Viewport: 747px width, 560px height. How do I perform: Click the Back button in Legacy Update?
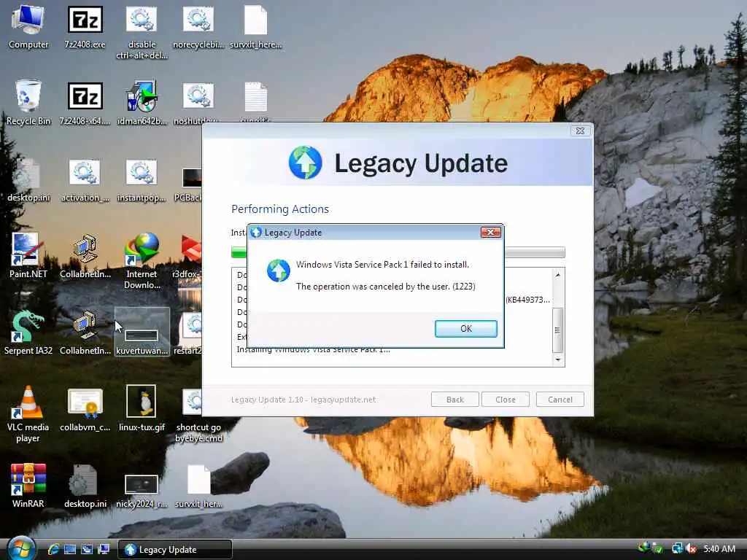pyautogui.click(x=454, y=400)
